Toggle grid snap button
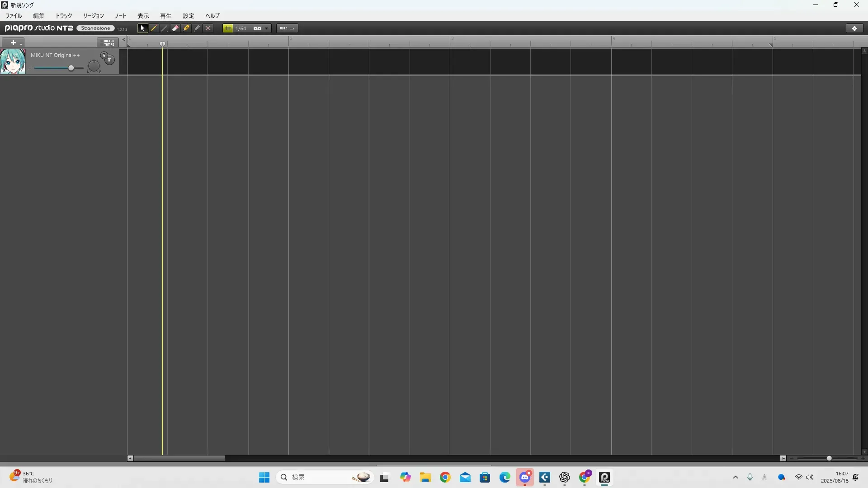 point(228,28)
